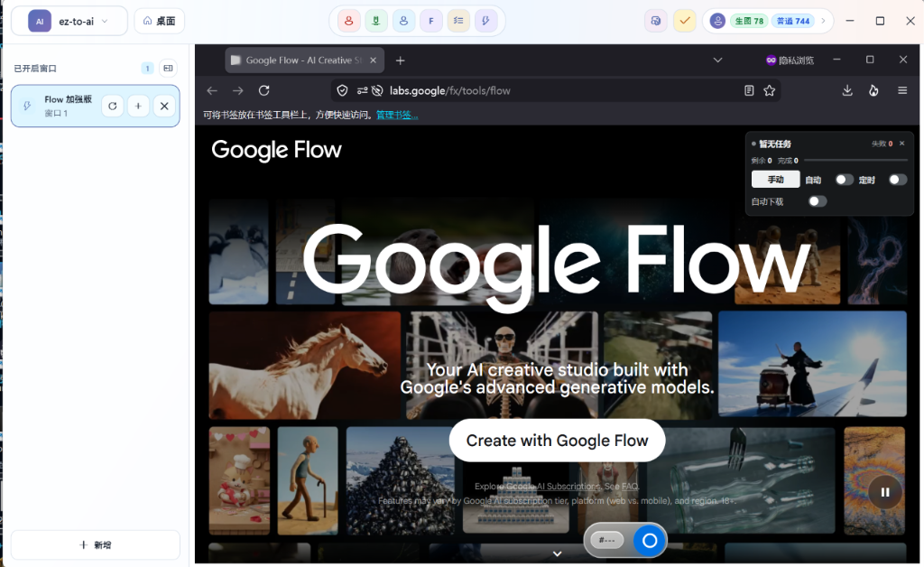Click the 新增 button at sidebar bottom
This screenshot has height=567, width=924.
pyautogui.click(x=96, y=545)
